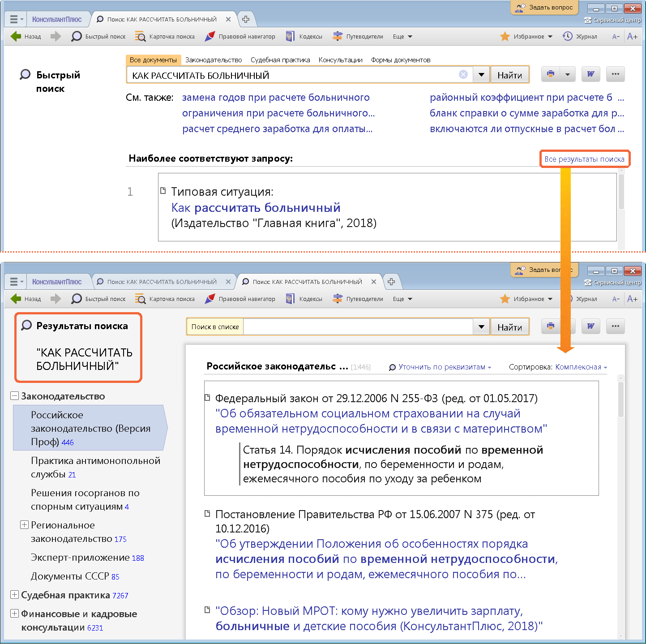Open Кодексы in bottom window toolbar
The image size is (646, 644).
[304, 299]
